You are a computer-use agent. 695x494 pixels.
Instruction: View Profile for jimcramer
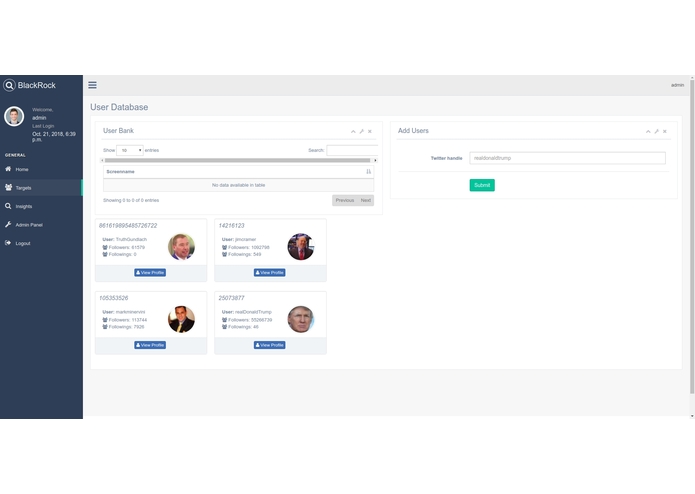[x=269, y=273]
